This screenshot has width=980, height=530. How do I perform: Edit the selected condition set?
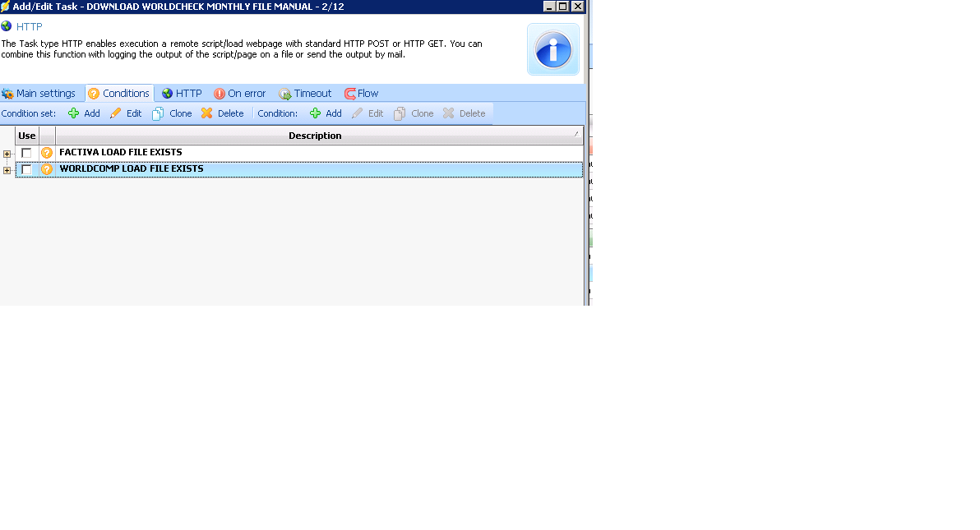[x=126, y=113]
